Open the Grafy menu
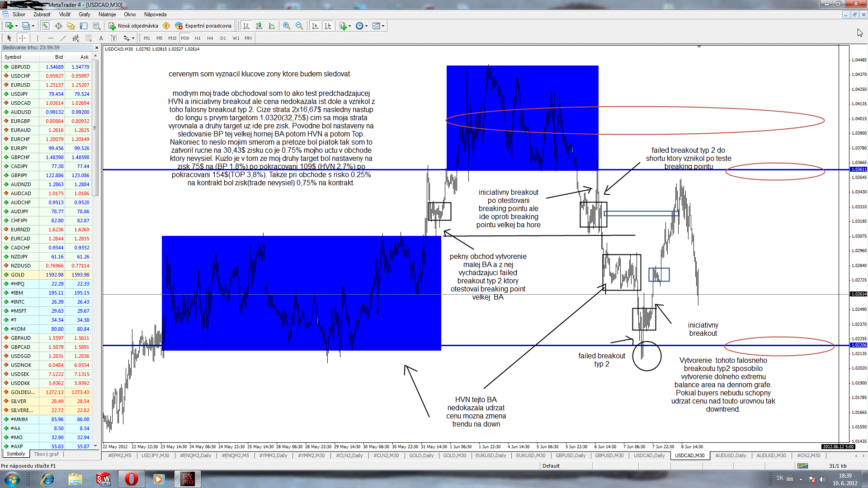The image size is (868, 488). coord(84,14)
